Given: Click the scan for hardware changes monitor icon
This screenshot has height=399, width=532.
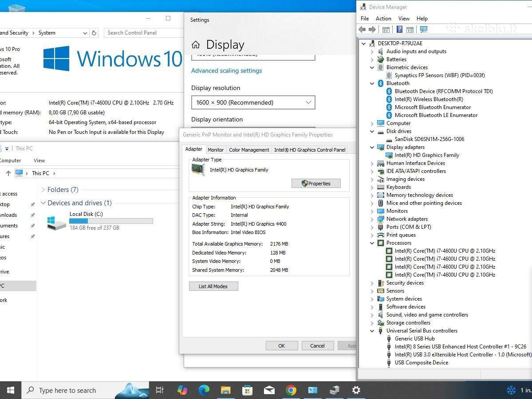Looking at the screenshot, I should (x=423, y=30).
